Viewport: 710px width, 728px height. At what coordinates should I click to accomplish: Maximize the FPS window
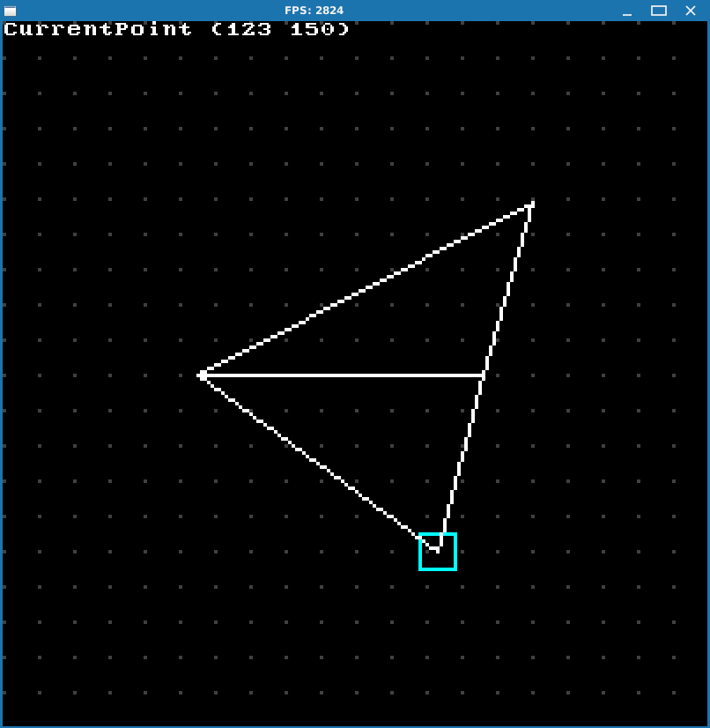coord(659,11)
